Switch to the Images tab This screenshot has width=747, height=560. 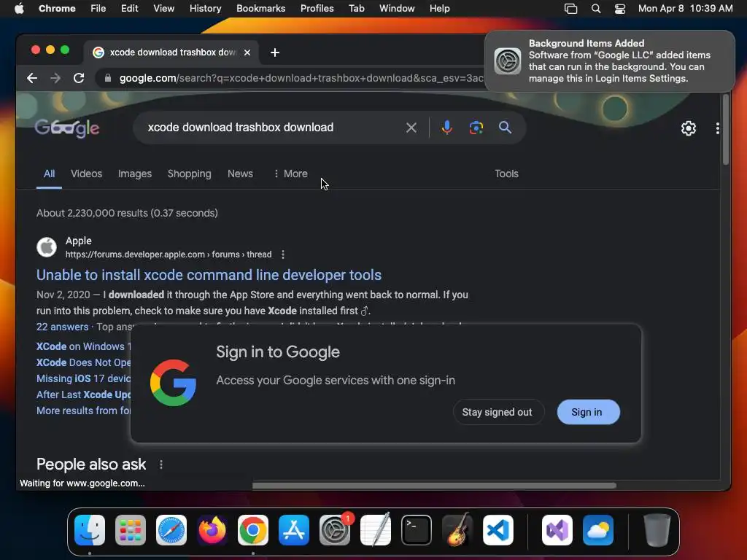pyautogui.click(x=135, y=174)
